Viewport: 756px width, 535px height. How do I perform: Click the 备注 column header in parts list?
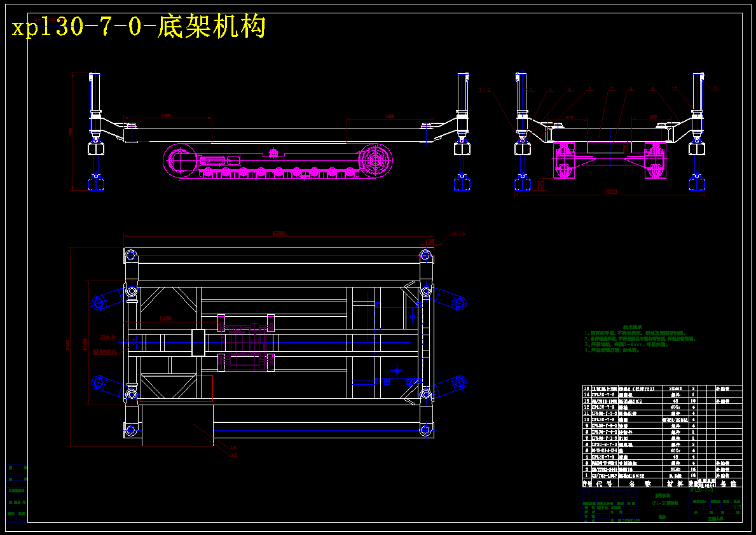(728, 483)
